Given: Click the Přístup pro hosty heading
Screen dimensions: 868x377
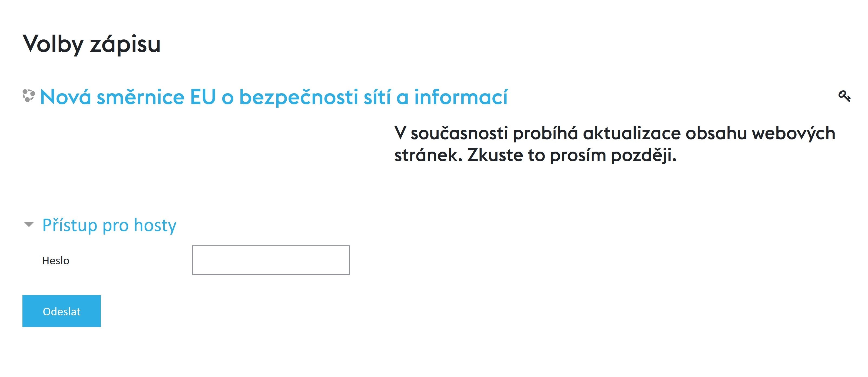Looking at the screenshot, I should tap(109, 225).
